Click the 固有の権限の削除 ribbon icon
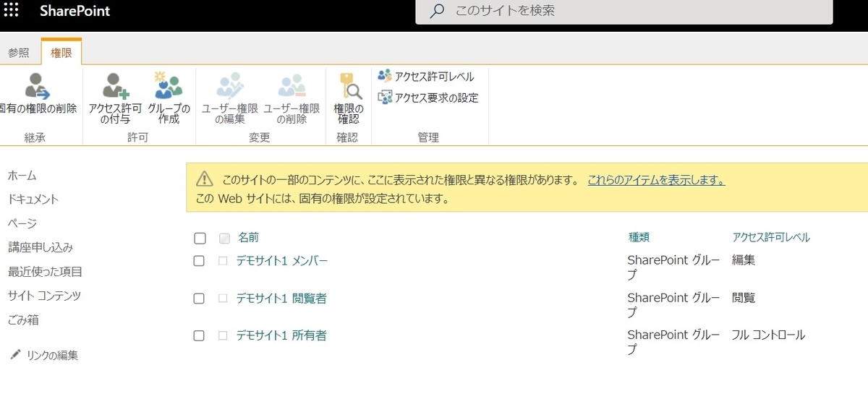 37,86
